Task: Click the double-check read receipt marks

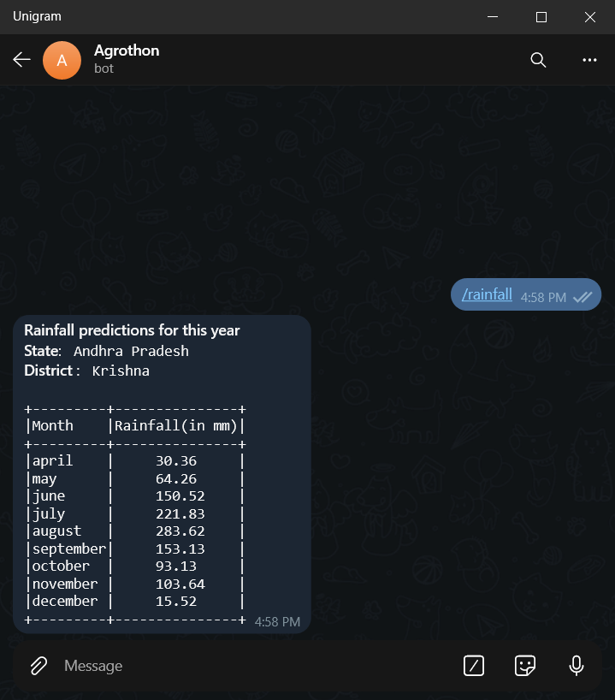Action: pos(582,297)
